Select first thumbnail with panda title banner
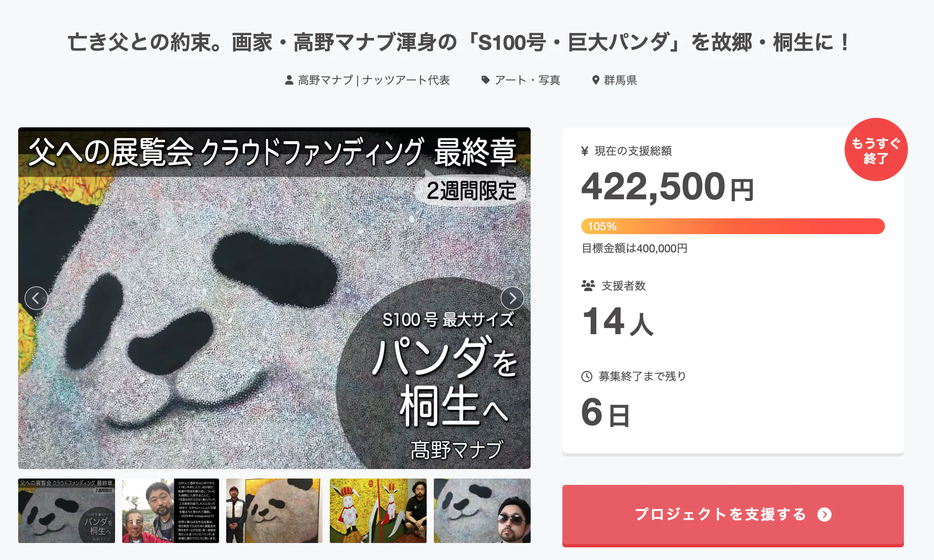 tap(66, 511)
